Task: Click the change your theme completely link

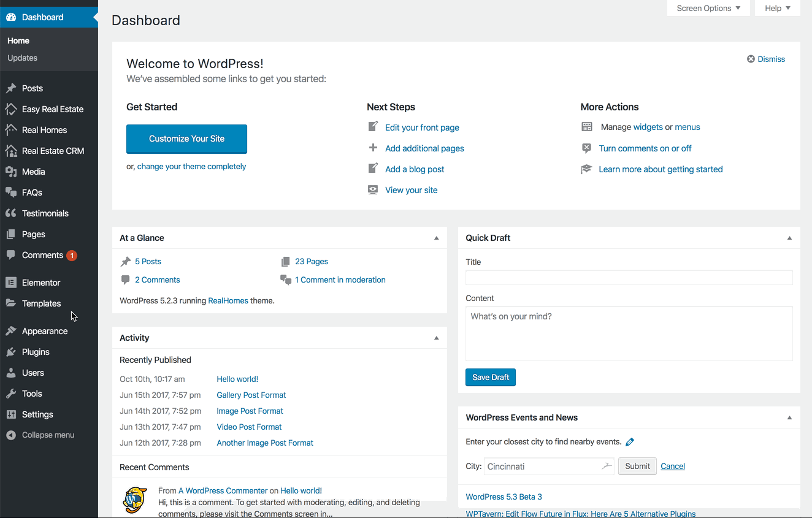Action: pyautogui.click(x=191, y=166)
